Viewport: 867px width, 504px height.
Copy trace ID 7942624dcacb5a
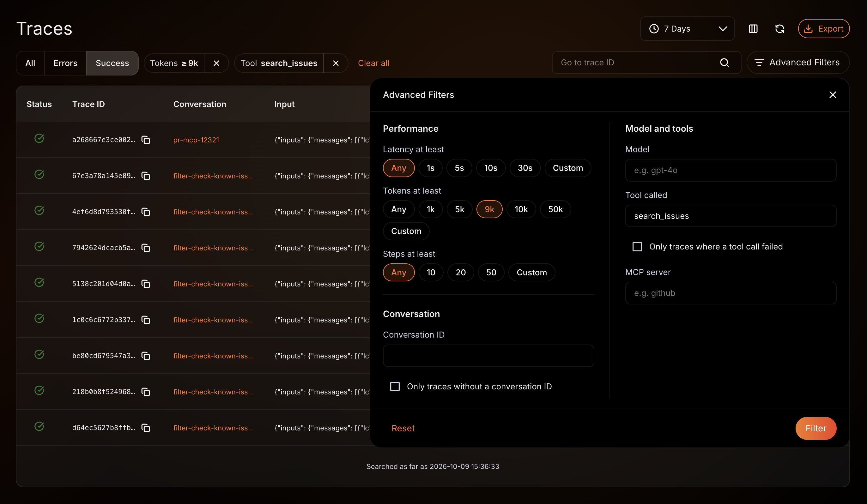[x=146, y=248]
